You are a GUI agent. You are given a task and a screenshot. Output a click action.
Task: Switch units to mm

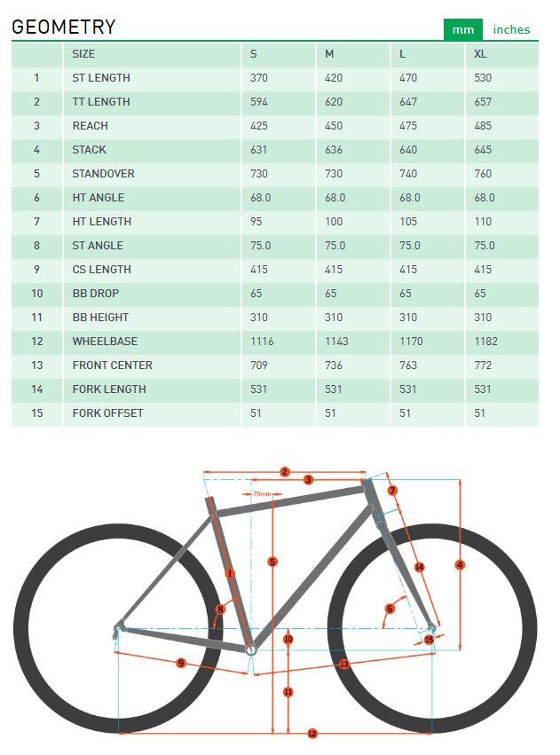pyautogui.click(x=463, y=29)
